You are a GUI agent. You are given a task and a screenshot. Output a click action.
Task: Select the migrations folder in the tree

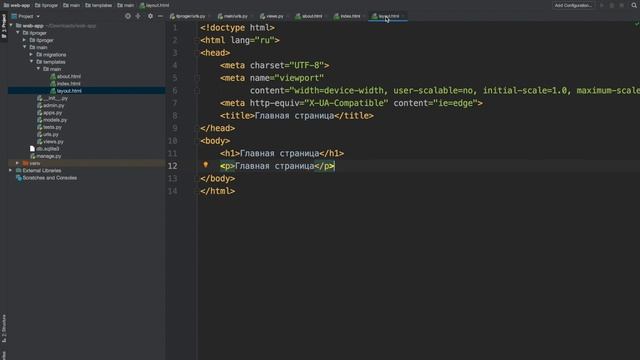51,55
